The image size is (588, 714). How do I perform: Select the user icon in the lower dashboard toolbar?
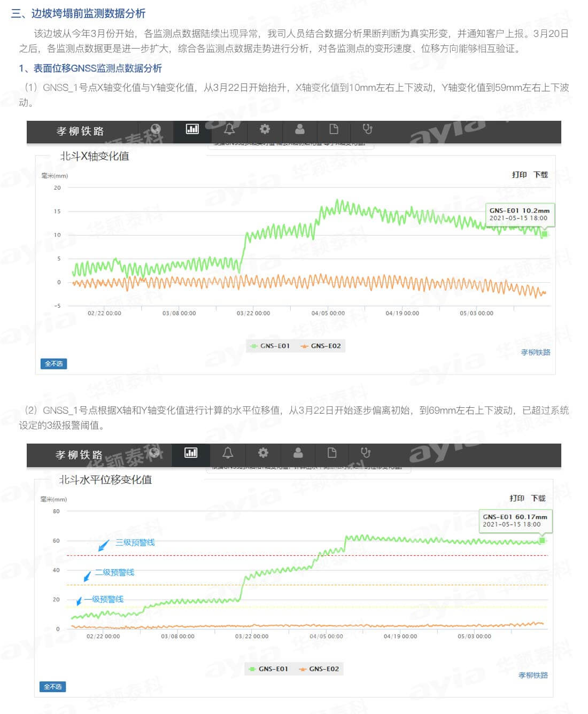coord(298,453)
